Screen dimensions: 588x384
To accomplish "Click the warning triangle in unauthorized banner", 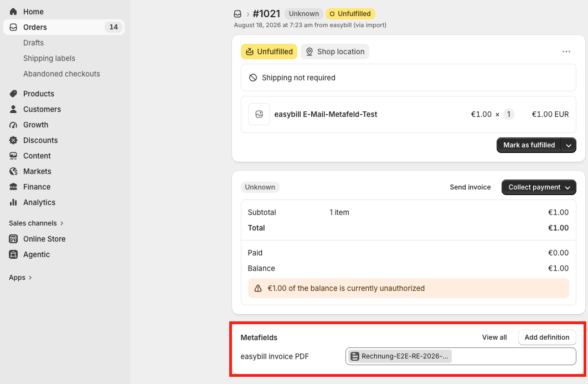I will 258,288.
